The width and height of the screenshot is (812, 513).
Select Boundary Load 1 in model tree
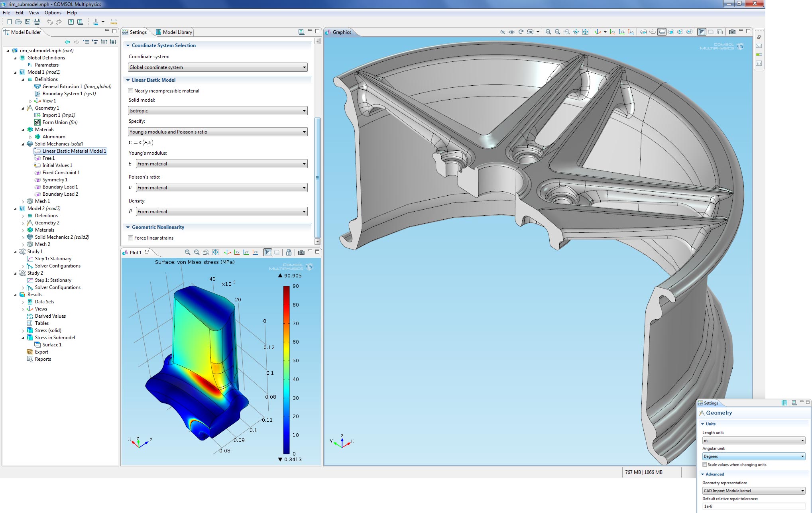point(60,187)
